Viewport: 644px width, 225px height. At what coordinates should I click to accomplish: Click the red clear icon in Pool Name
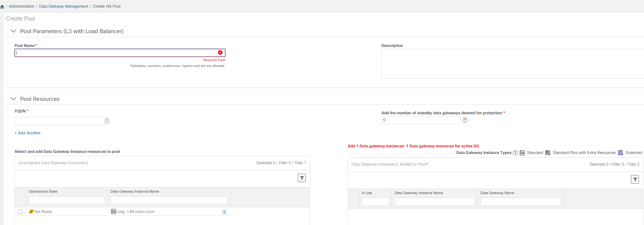click(220, 53)
